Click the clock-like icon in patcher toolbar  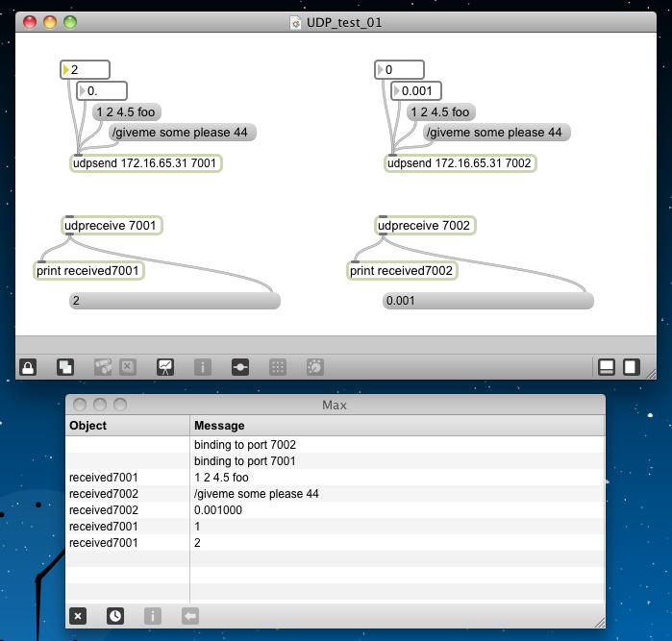(x=315, y=367)
